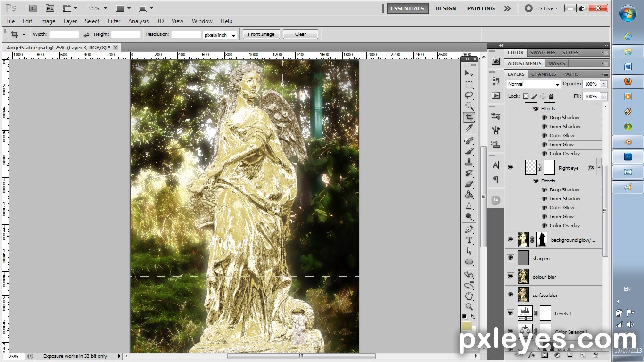Open the Opacity slider arrow
Viewport: 644px width, 362px height.
(x=603, y=84)
